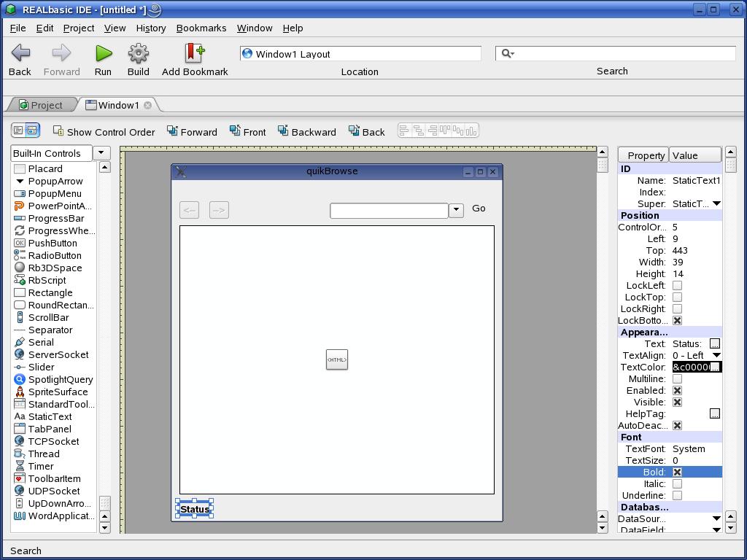Enable the Multiline checkbox
Viewport: 747px width, 560px height.
[x=677, y=378]
